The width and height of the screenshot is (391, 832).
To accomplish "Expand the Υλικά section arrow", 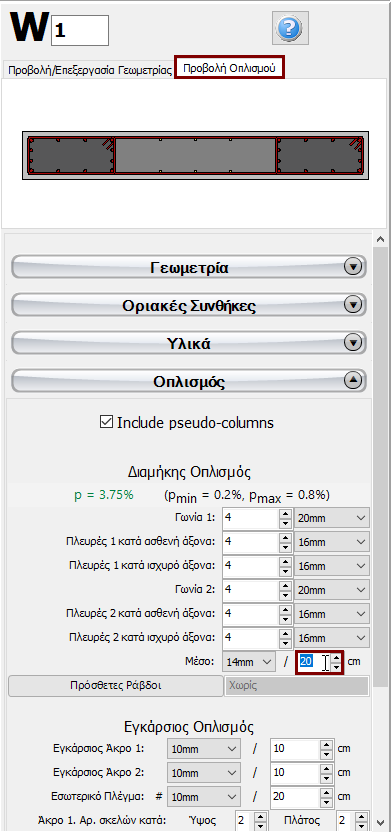I will coord(353,343).
